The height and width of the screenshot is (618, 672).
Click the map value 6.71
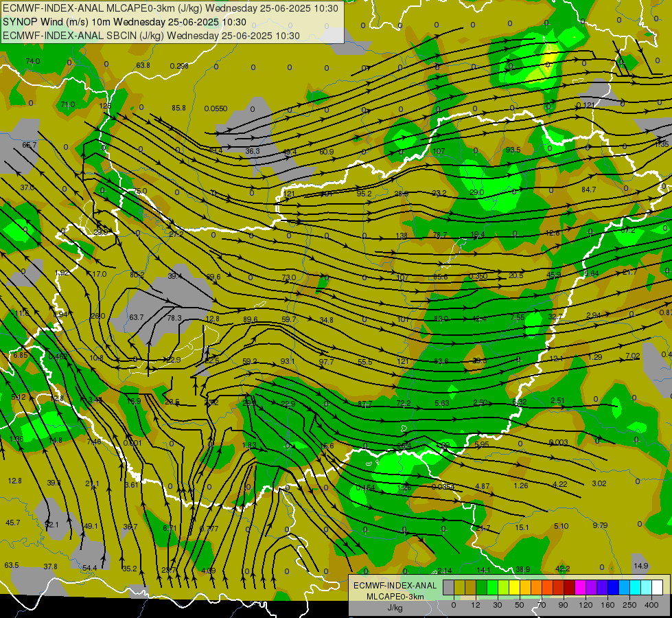pos(170,528)
